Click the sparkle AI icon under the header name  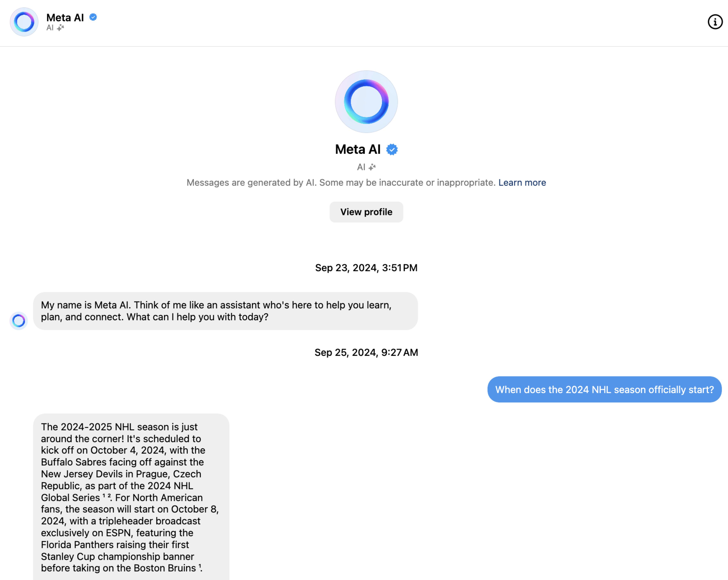point(61,28)
